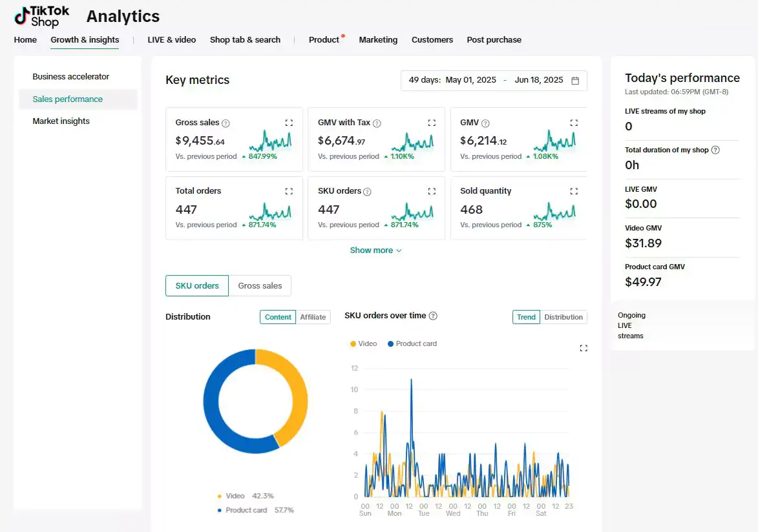Expand the Gross sales metric card
The height and width of the screenshot is (532, 758).
(289, 123)
